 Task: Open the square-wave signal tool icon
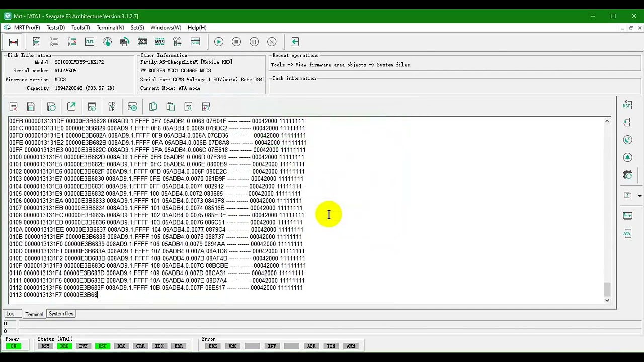[x=90, y=42]
